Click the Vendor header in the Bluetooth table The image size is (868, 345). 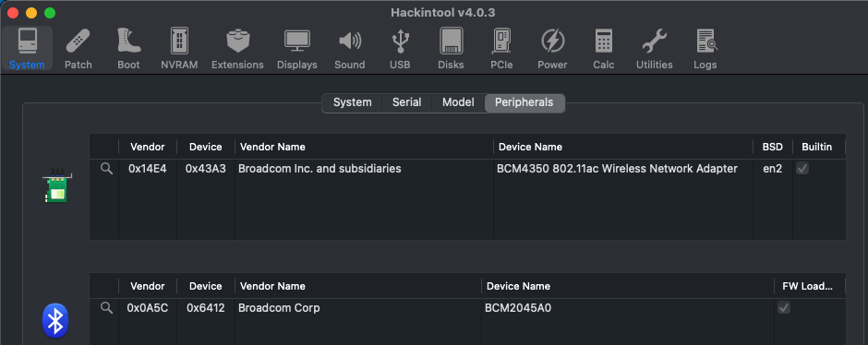(147, 286)
